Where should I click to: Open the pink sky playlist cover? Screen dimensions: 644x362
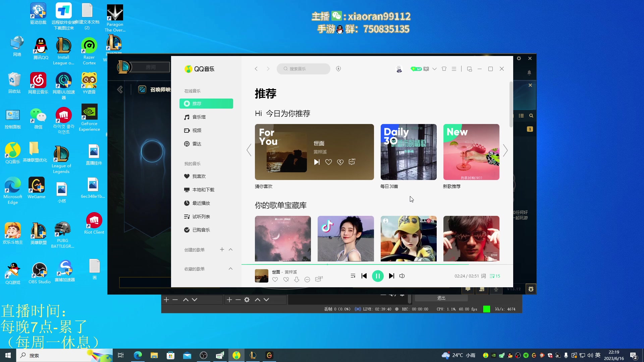(x=283, y=238)
